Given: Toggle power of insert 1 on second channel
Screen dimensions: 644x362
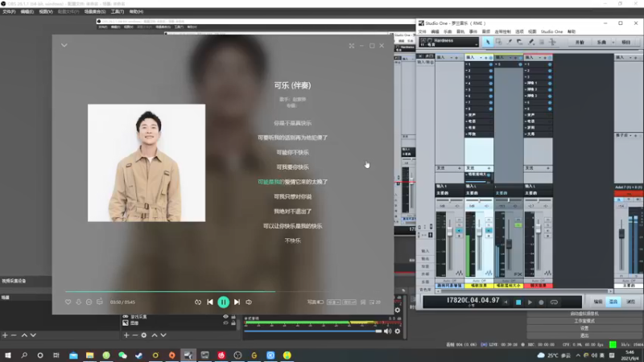Looking at the screenshot, I should pos(490,64).
